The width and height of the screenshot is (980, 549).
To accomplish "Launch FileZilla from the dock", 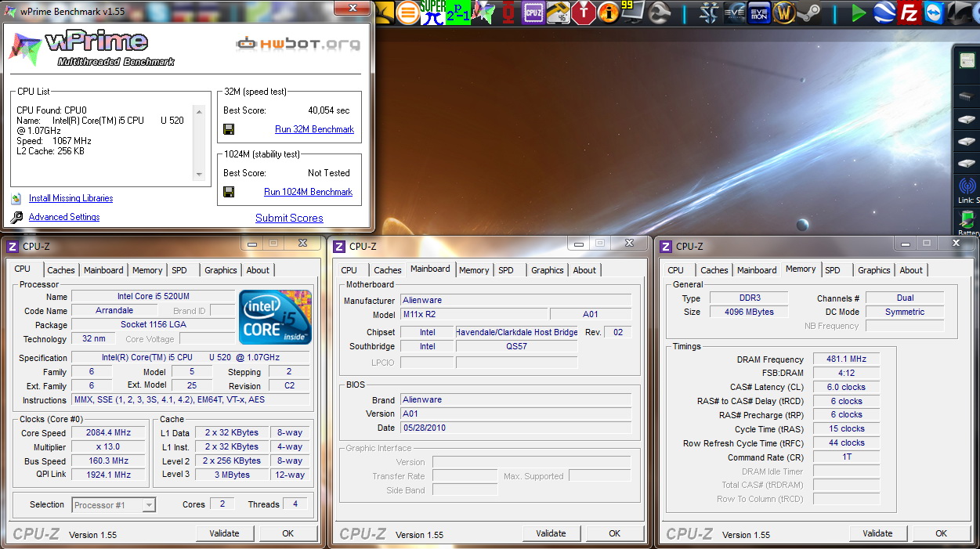I will point(909,13).
